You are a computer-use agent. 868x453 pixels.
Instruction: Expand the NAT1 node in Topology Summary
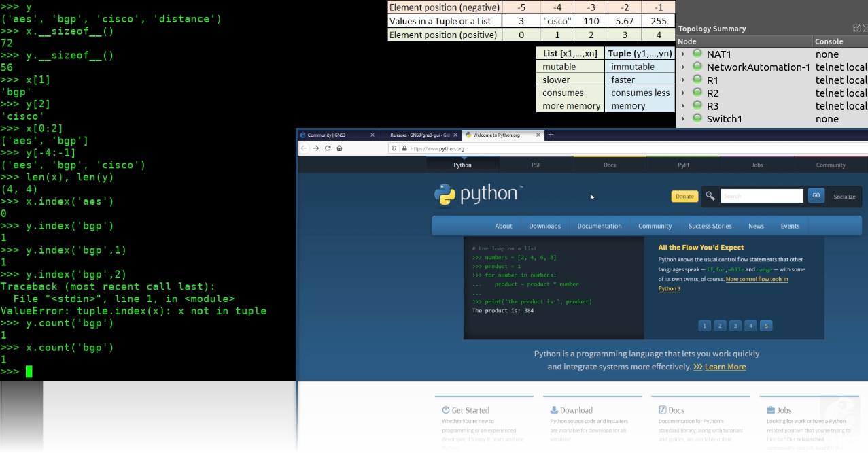(682, 54)
